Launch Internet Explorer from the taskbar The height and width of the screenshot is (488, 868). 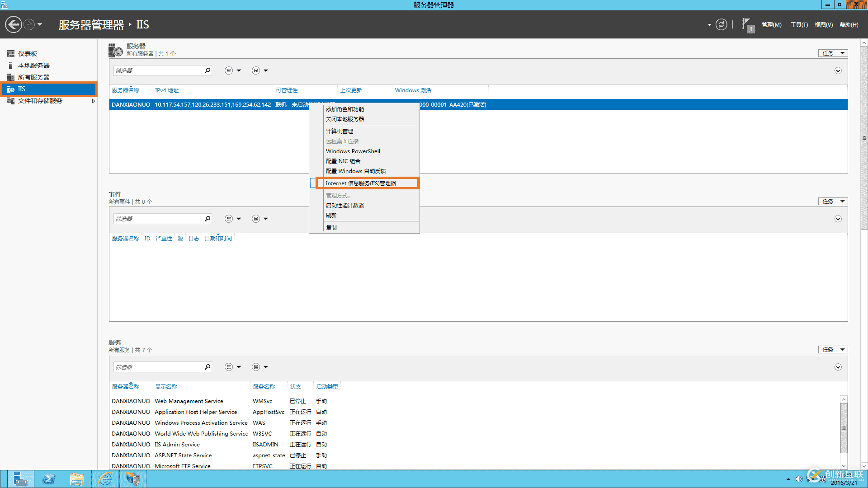click(105, 479)
